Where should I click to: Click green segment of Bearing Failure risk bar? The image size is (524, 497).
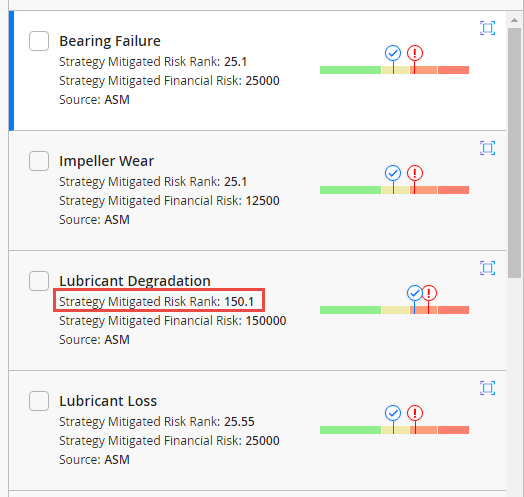pyautogui.click(x=350, y=70)
